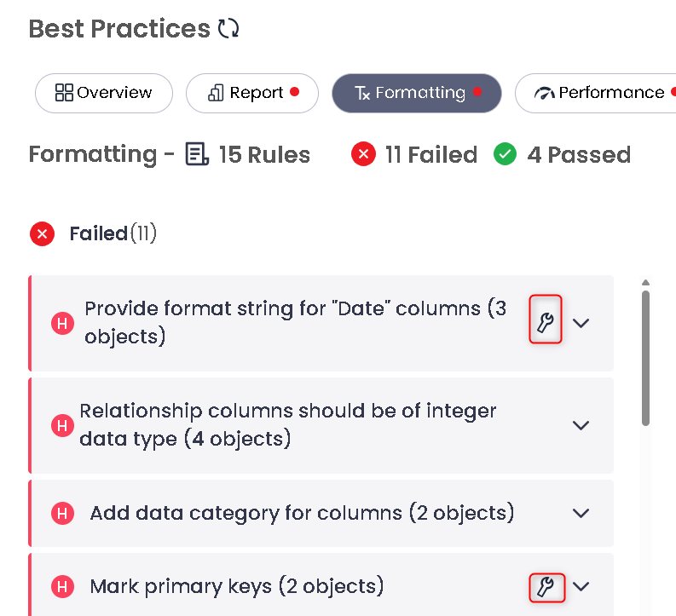The image size is (676, 616).
Task: Click the H badge on Mark primary keys rule
Action: (63, 586)
